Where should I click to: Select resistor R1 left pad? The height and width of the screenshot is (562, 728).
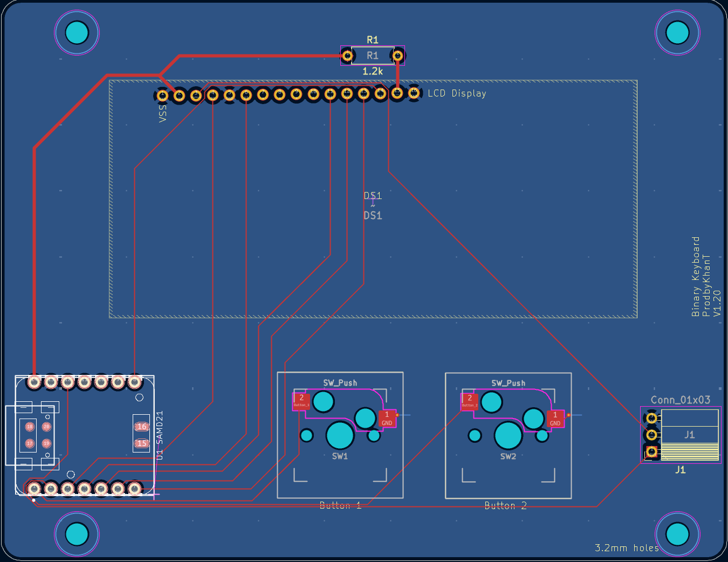point(348,56)
